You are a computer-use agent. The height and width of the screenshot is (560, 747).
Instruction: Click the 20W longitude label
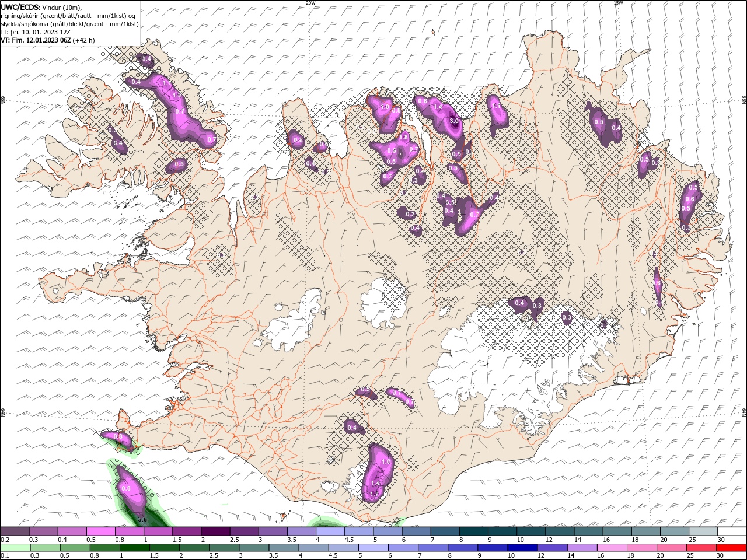tap(310, 3)
